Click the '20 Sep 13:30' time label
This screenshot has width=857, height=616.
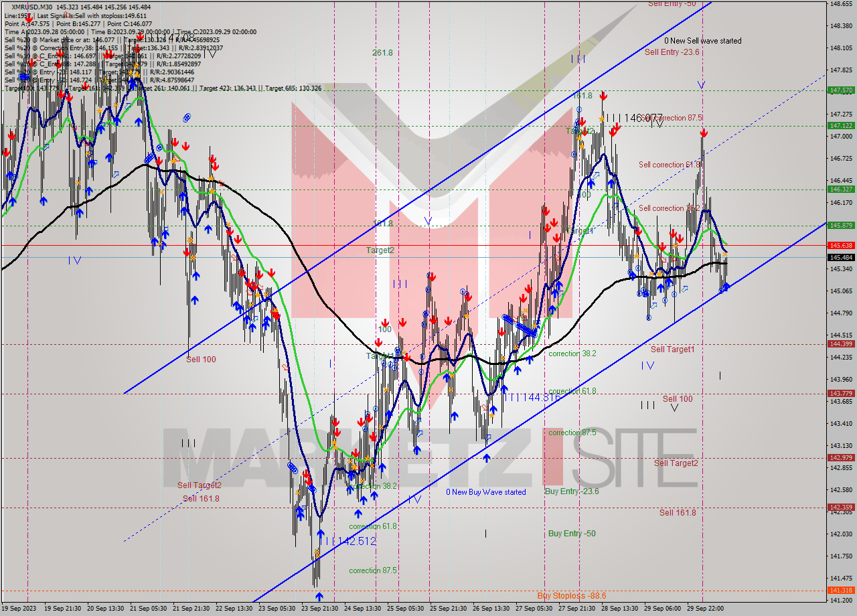106,609
